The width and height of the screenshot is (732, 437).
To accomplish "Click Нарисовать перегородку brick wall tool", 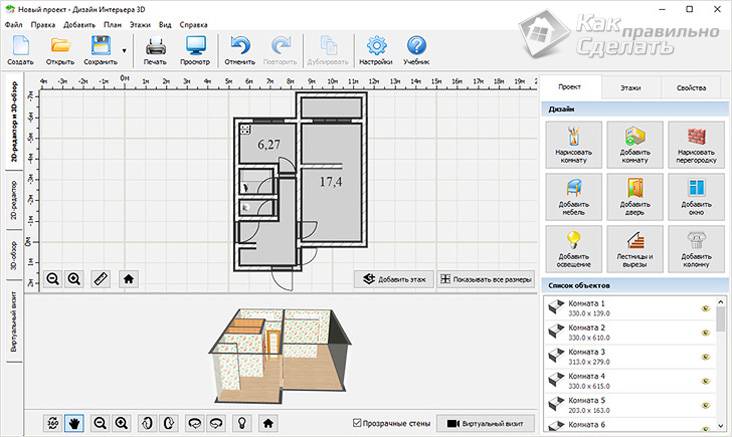I will tap(696, 145).
